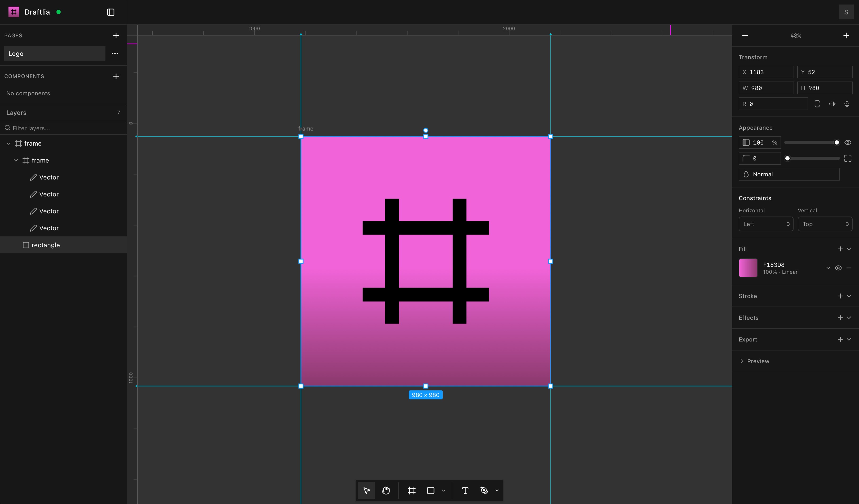Activate the Pen tool

click(484, 491)
